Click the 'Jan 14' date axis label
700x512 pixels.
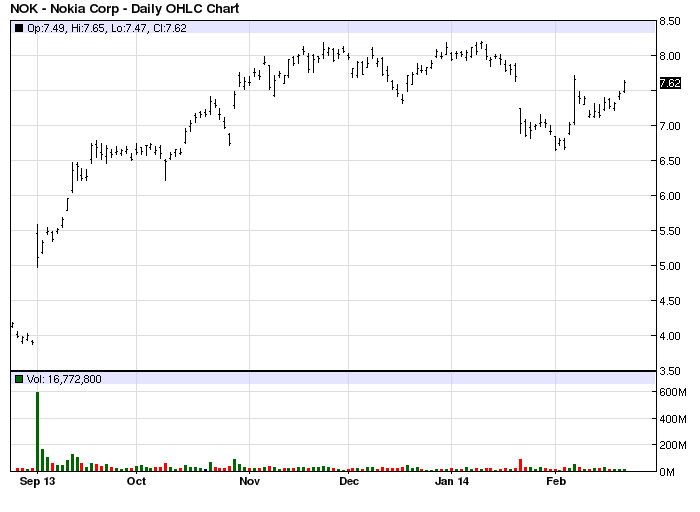click(452, 481)
